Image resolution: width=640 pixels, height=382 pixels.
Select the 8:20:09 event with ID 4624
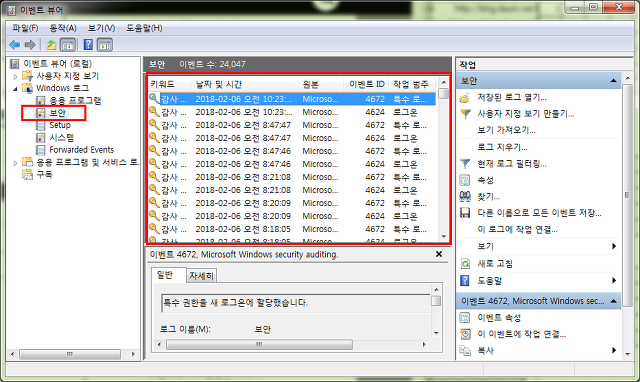tap(292, 216)
